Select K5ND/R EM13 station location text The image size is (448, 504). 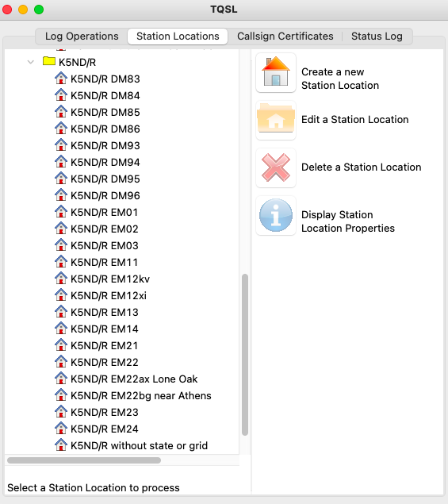coord(105,313)
